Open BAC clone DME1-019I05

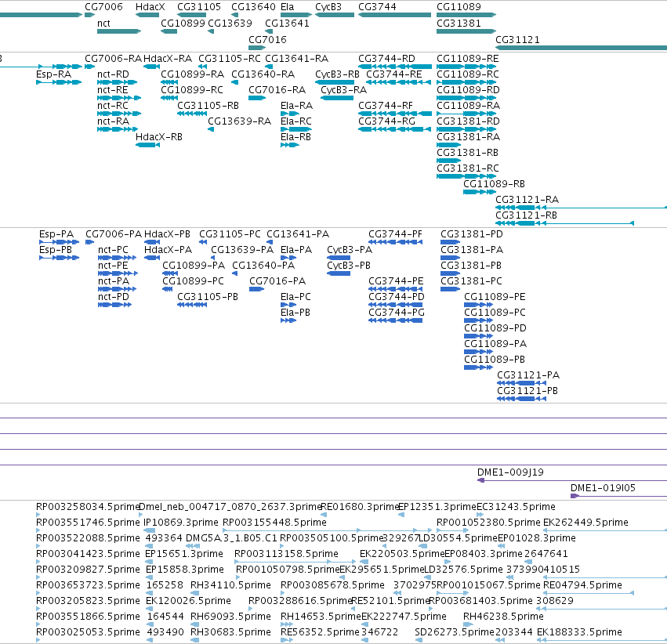click(x=603, y=487)
